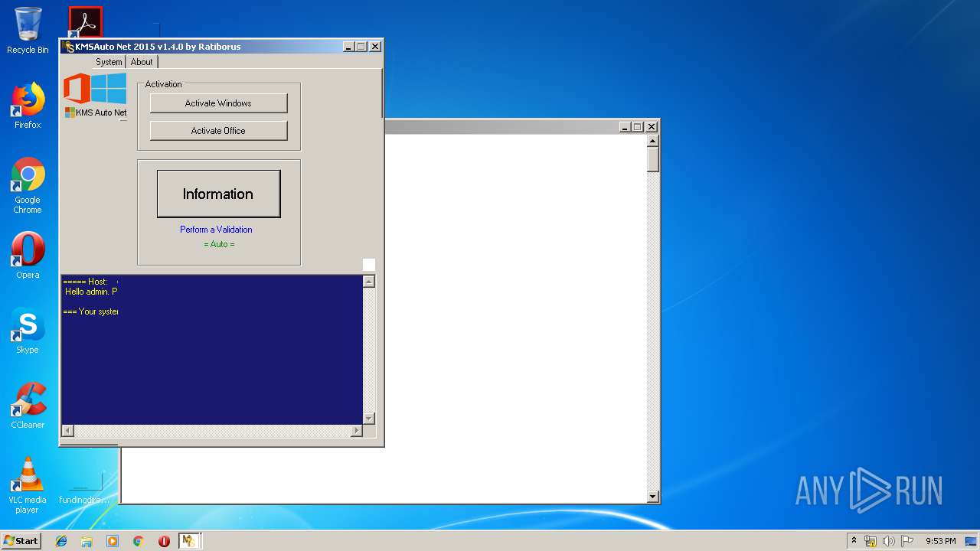Close the blank background window
Screen dimensions: 980x551
click(x=652, y=127)
